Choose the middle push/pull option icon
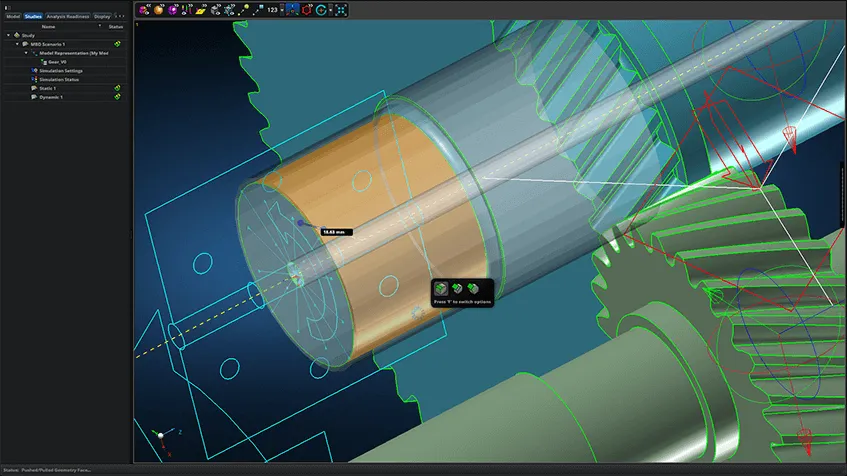 [457, 289]
